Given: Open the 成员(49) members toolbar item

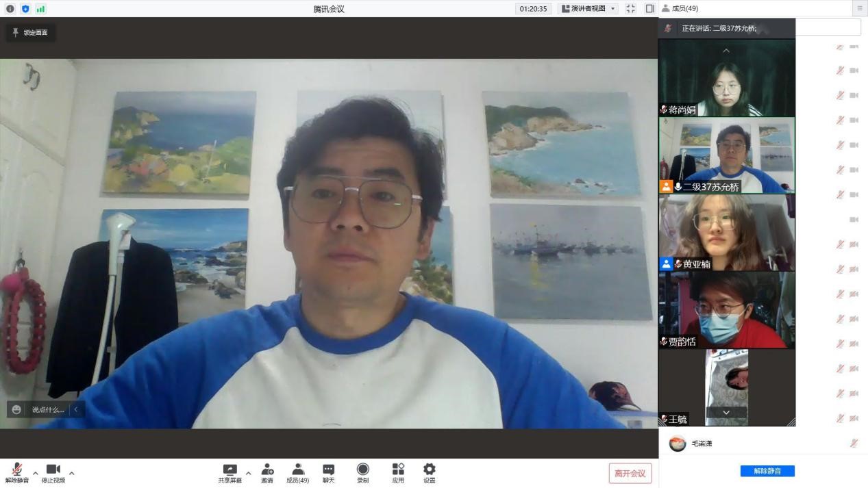Looking at the screenshot, I should 297,472.
